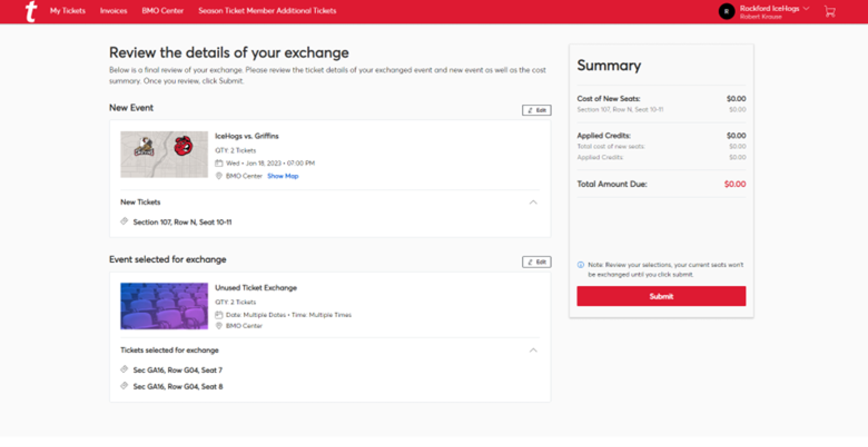This screenshot has height=447, width=868.
Task: Open My Tickets menu
Action: 68,11
